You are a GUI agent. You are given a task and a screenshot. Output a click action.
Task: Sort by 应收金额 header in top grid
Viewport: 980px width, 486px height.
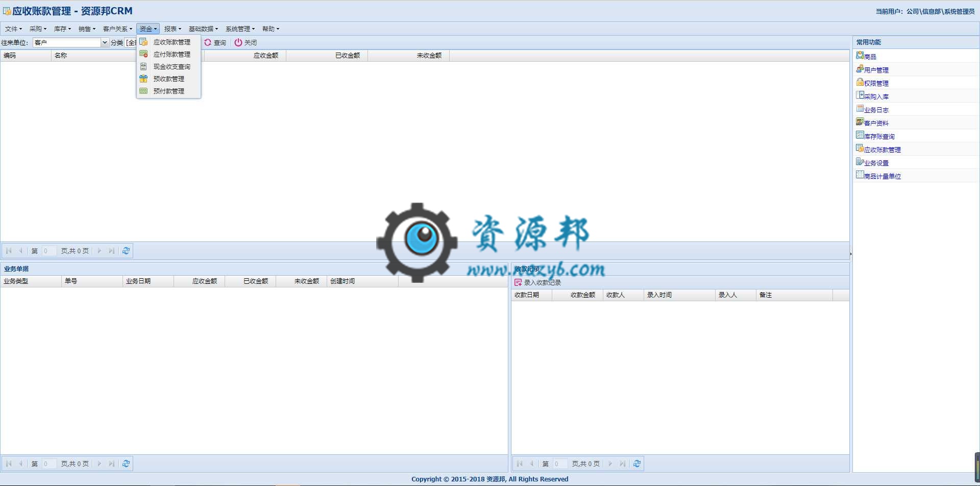(x=245, y=56)
